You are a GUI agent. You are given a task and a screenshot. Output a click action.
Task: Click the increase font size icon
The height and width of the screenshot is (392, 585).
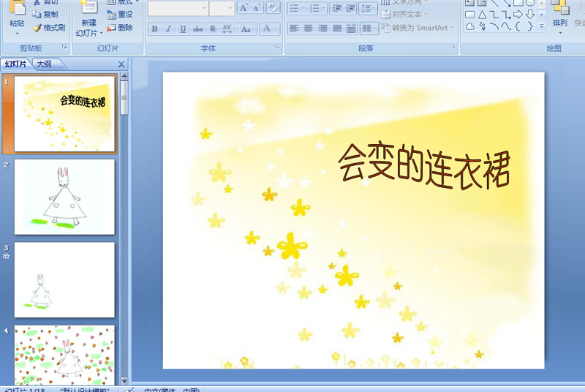pyautogui.click(x=244, y=8)
